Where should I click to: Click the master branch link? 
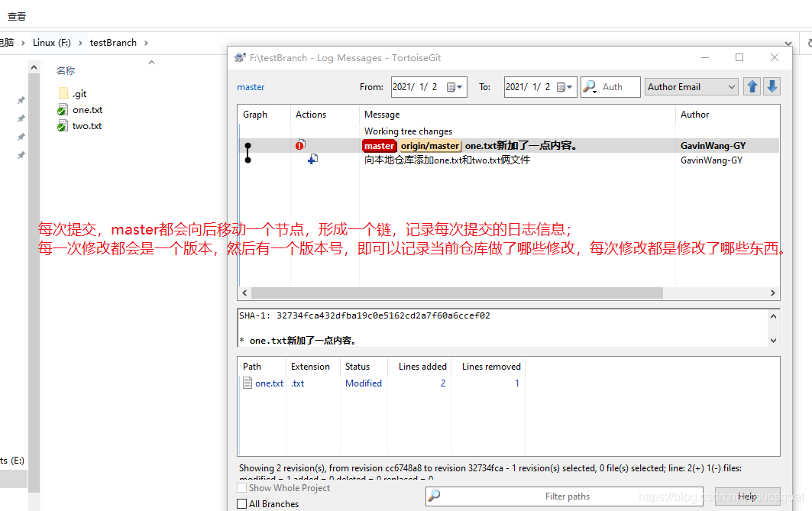pos(251,87)
